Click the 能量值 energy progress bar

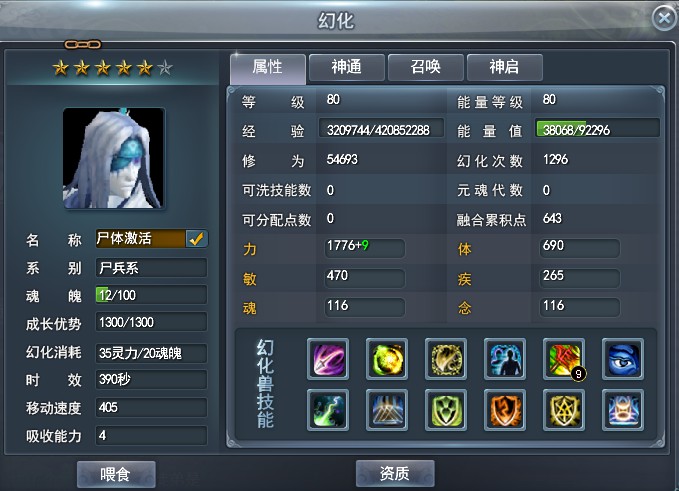pos(597,129)
